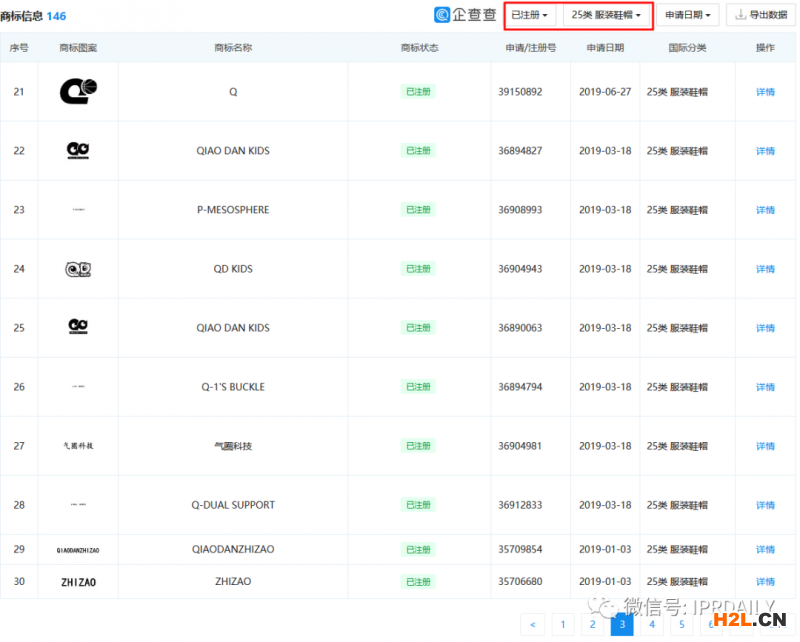Click the 气圈科技 trademark image
The image size is (800, 642).
point(78,446)
